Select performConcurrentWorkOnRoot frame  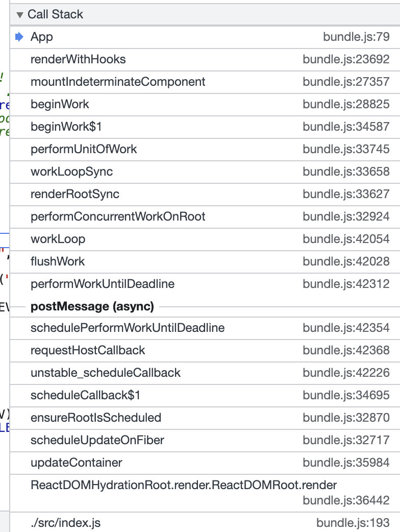[x=118, y=216]
